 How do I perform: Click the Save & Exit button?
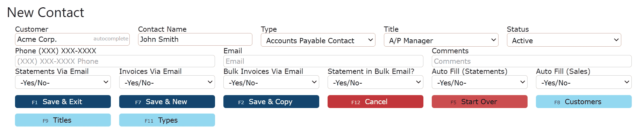point(63,102)
